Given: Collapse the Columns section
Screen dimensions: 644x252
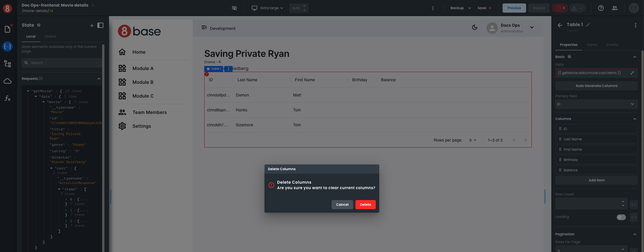Looking at the screenshot, I should tap(635, 119).
